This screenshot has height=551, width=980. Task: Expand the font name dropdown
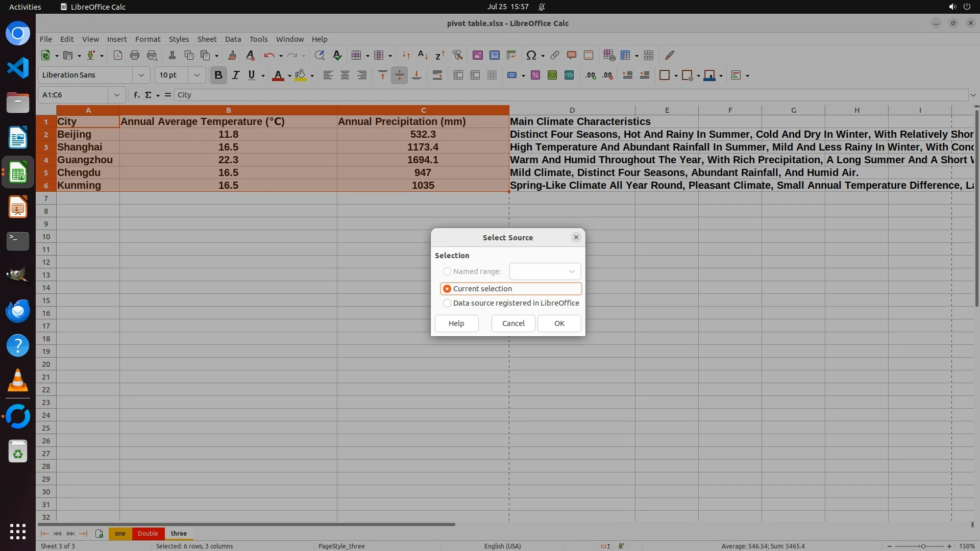(141, 75)
